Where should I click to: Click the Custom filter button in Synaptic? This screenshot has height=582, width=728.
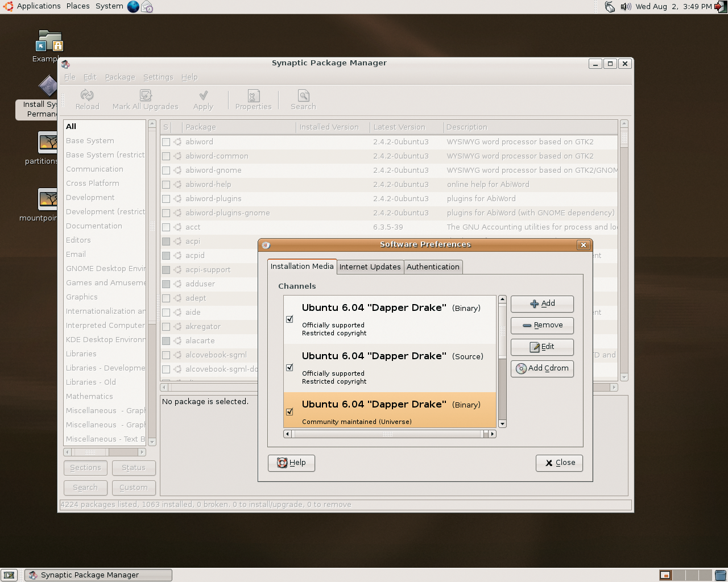[134, 488]
